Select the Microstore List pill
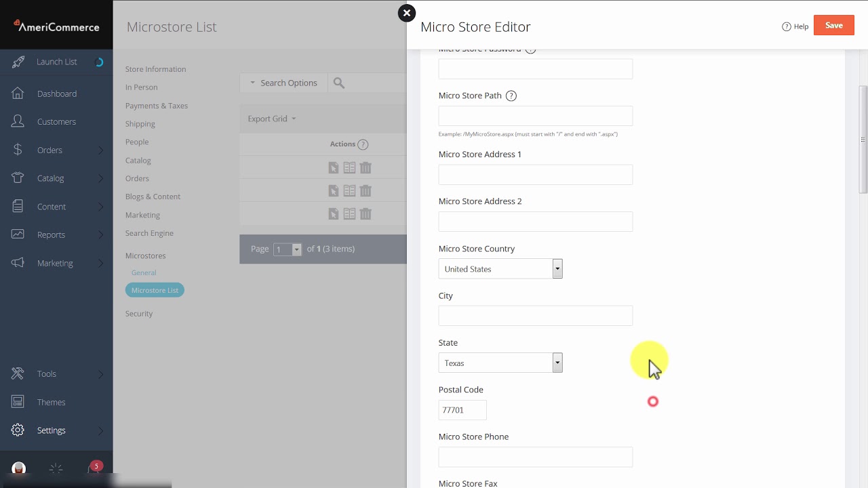 coord(155,290)
